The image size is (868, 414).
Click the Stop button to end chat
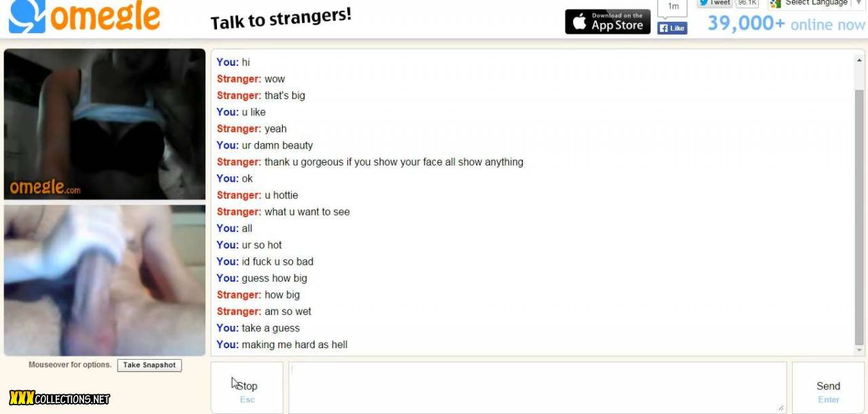coord(247,388)
